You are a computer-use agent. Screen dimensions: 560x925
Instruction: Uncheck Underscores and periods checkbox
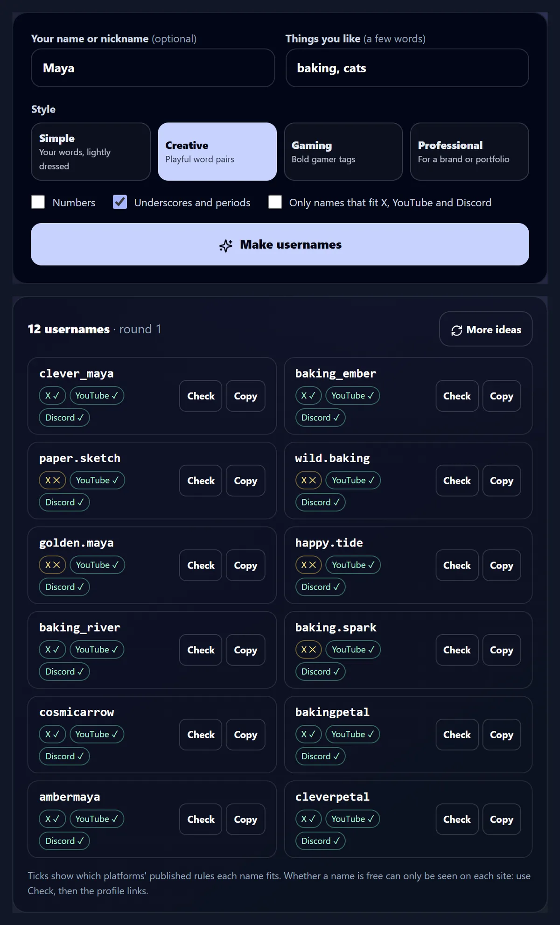(120, 202)
